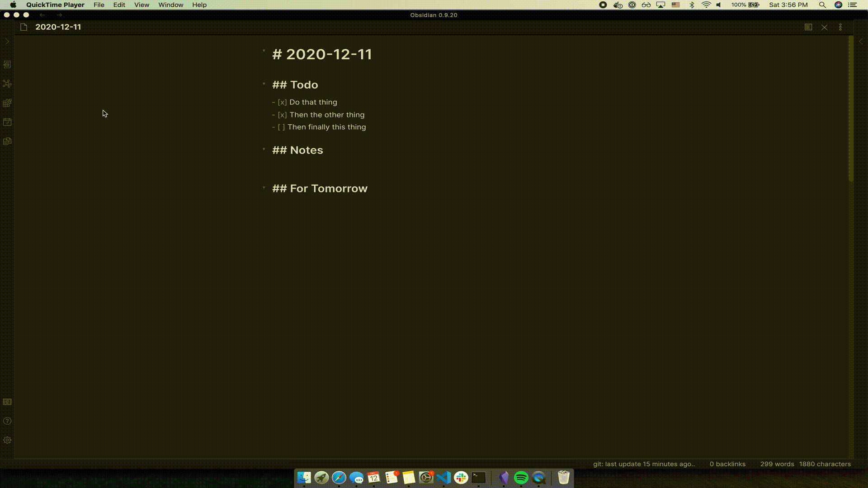The width and height of the screenshot is (868, 488).
Task: Check off 'Then finally this thing'
Action: pyautogui.click(x=281, y=127)
